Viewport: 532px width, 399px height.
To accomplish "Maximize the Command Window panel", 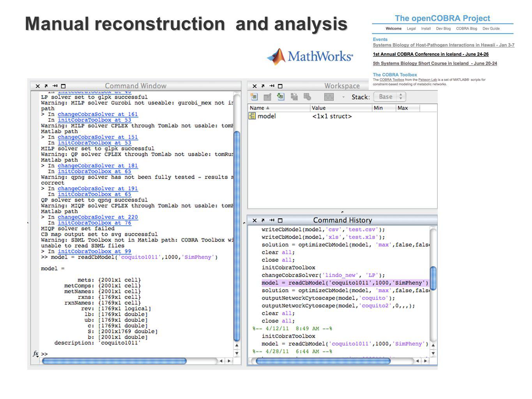I will [x=64, y=86].
